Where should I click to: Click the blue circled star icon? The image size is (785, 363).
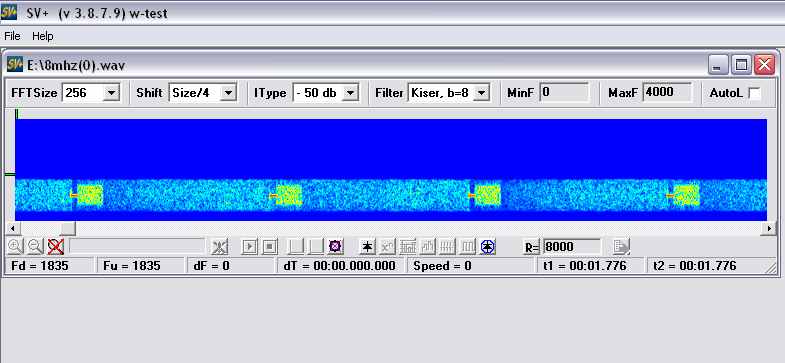click(x=488, y=246)
